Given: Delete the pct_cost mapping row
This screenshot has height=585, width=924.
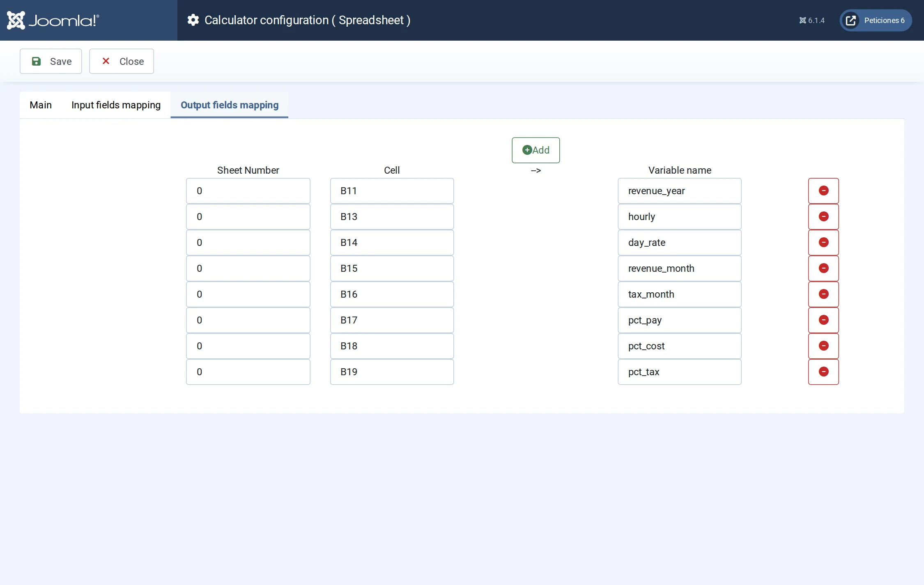Looking at the screenshot, I should [823, 346].
